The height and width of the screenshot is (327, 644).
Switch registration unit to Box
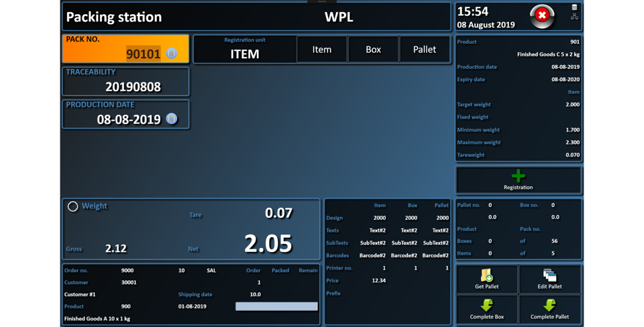coord(373,50)
